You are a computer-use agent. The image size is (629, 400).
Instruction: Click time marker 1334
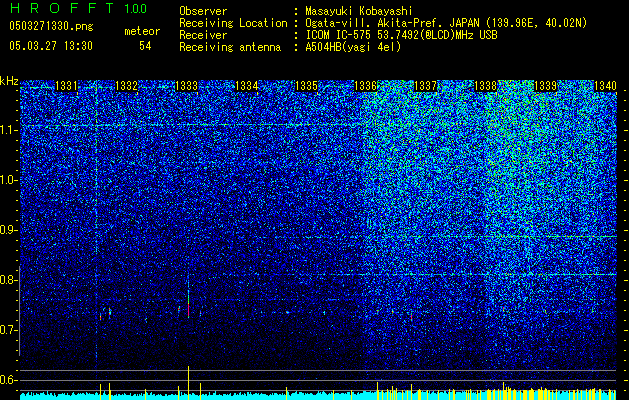click(x=246, y=86)
